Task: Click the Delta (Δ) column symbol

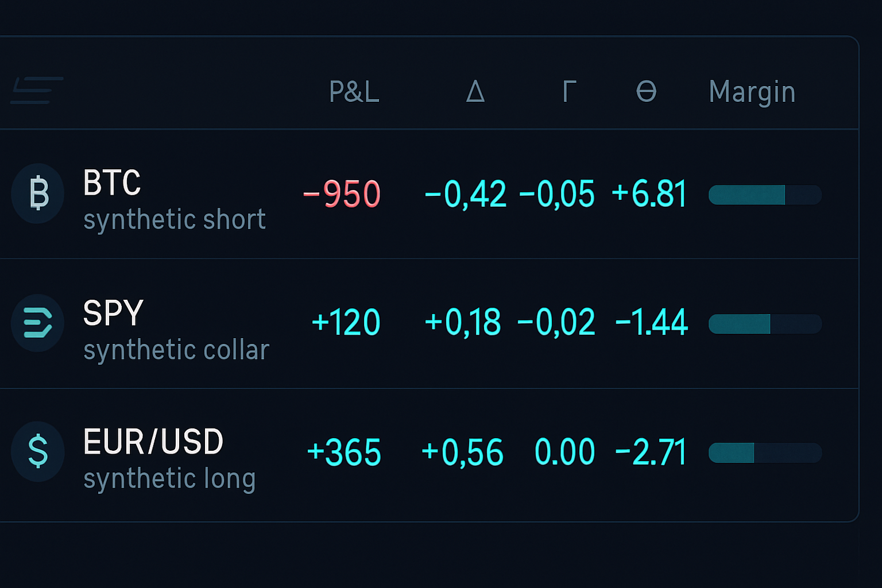Action: pyautogui.click(x=474, y=92)
